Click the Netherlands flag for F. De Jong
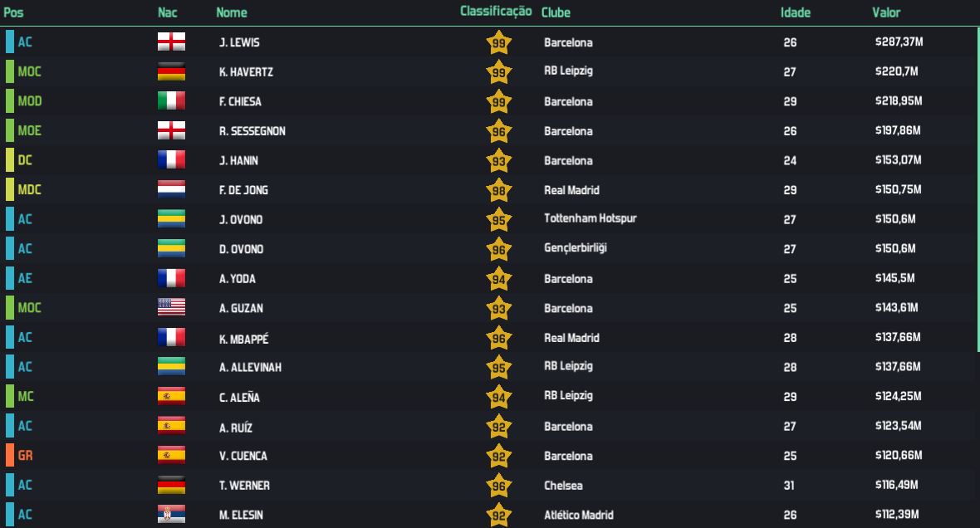This screenshot has width=980, height=528. (x=171, y=190)
